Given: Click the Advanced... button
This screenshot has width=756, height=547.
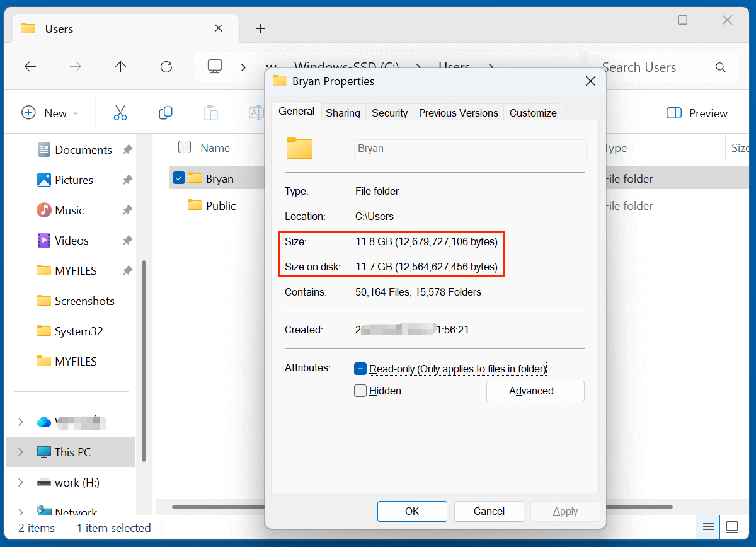Looking at the screenshot, I should [x=535, y=391].
